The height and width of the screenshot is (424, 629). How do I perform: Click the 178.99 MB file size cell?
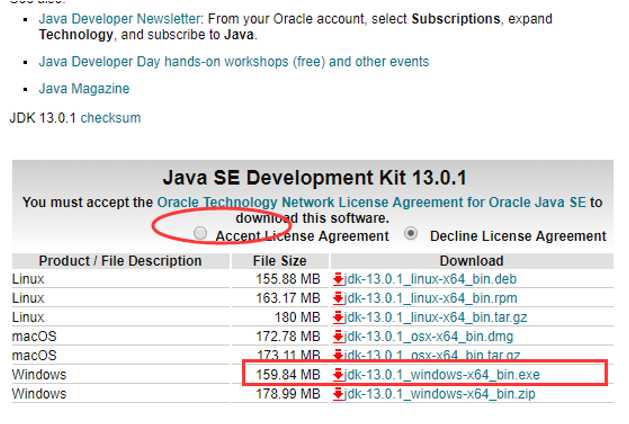288,394
